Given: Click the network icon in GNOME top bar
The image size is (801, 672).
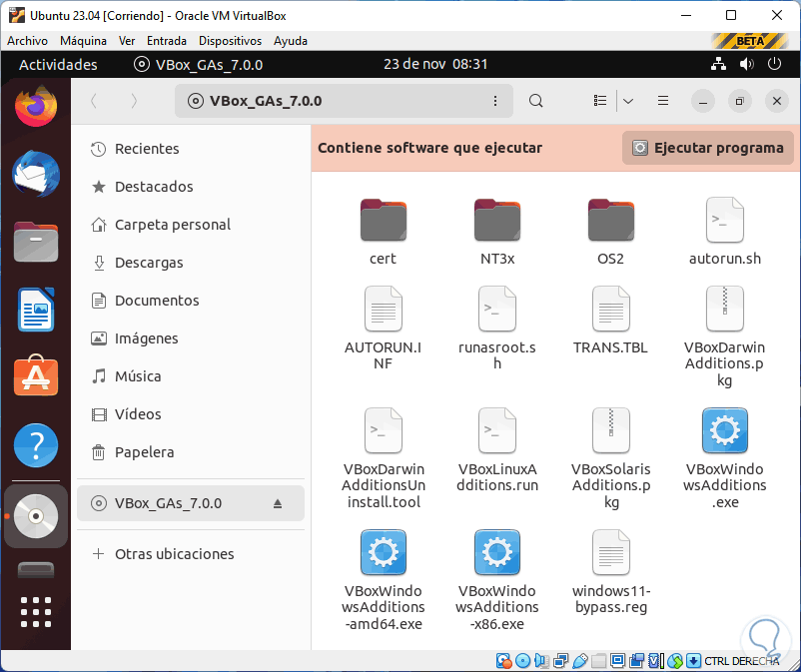Looking at the screenshot, I should coord(718,64).
